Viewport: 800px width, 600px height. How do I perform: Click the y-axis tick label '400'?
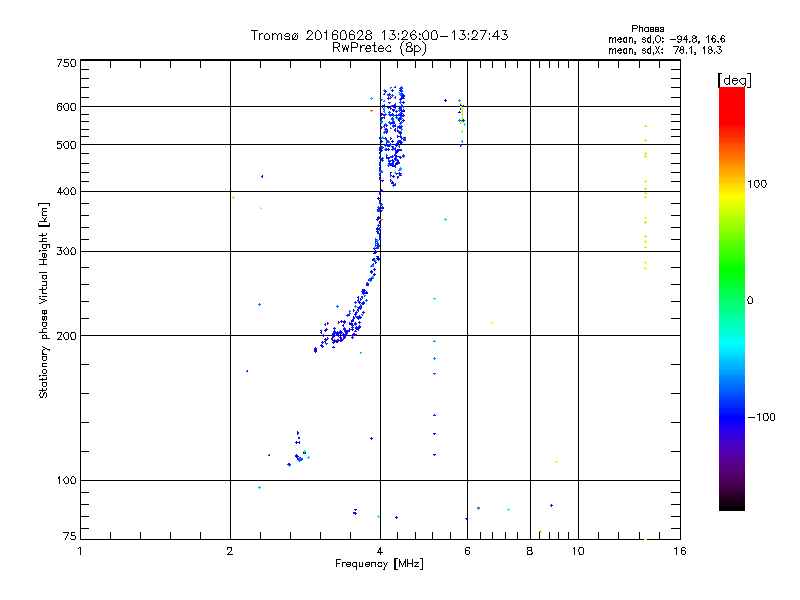pyautogui.click(x=66, y=191)
